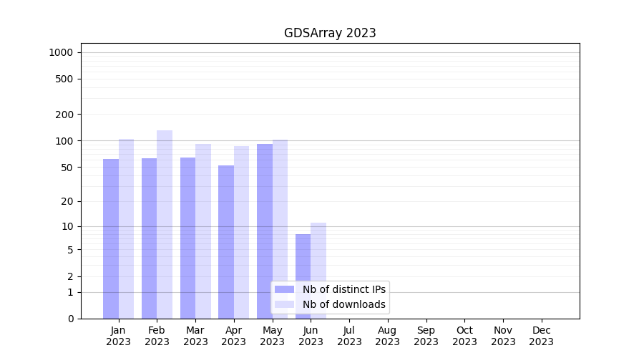The height and width of the screenshot is (358, 644).
Task: Select the Nb of downloads legend label
Action: point(344,304)
